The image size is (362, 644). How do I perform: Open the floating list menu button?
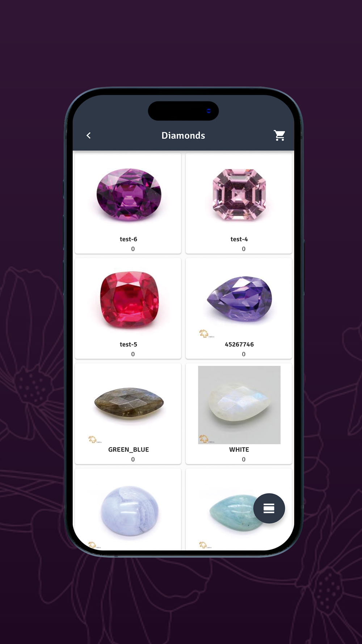point(269,508)
